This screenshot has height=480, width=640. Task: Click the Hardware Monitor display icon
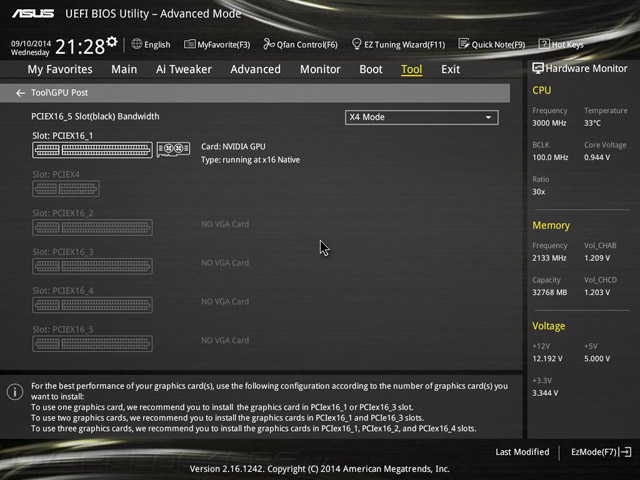[x=538, y=68]
